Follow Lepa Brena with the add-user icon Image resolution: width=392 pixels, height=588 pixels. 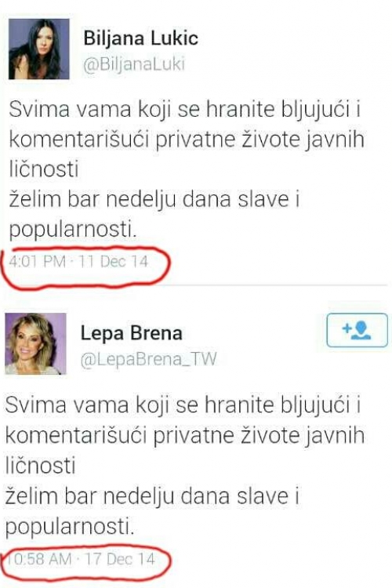357,330
